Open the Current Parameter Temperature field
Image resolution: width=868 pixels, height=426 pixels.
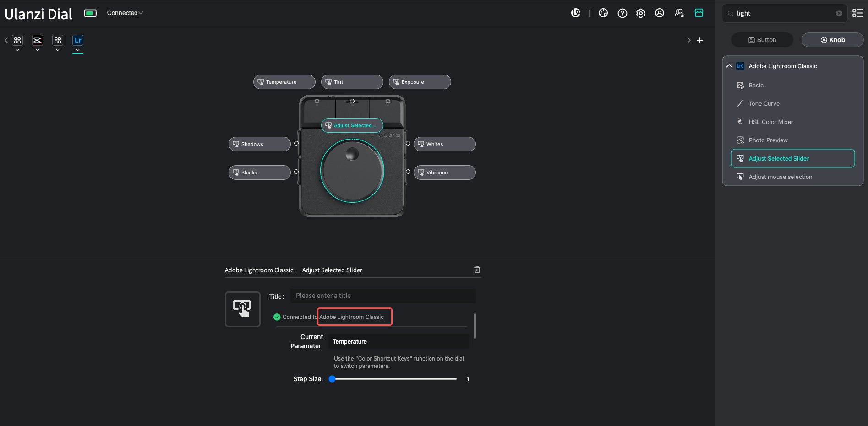click(399, 341)
